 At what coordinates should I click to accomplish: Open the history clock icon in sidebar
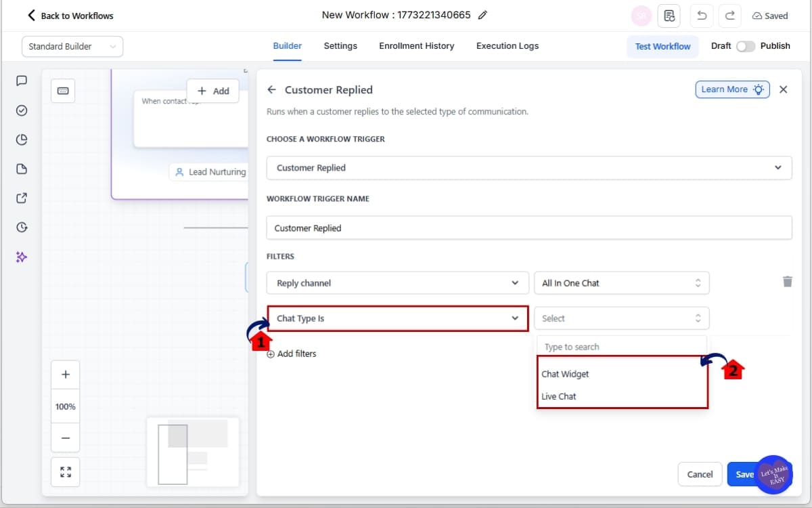point(21,227)
